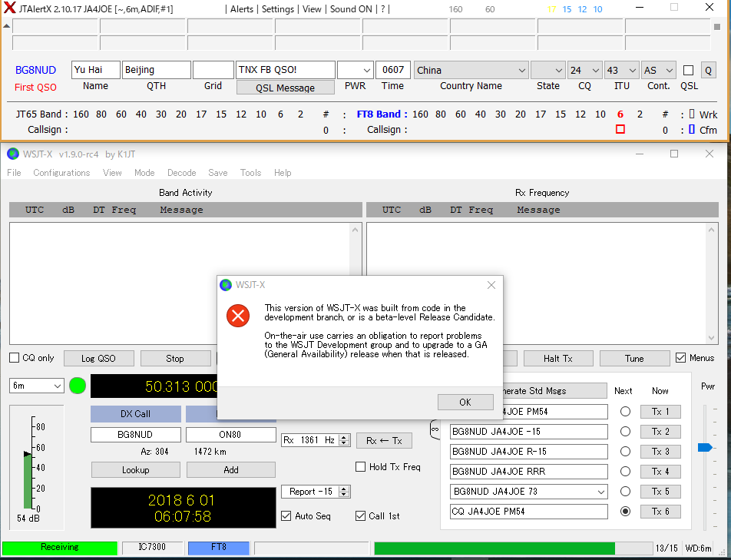Click the green monitor indicator circle
Viewport: 731px width, 560px height.
pos(78,386)
